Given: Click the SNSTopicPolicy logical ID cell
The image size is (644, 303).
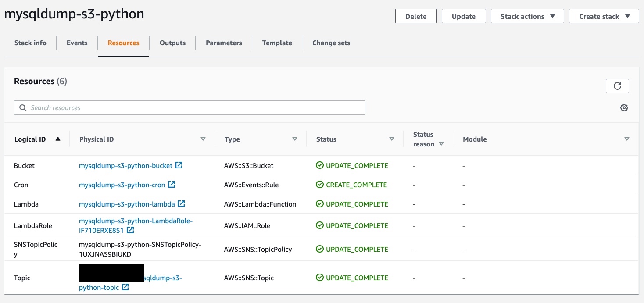Looking at the screenshot, I should click(x=36, y=249).
